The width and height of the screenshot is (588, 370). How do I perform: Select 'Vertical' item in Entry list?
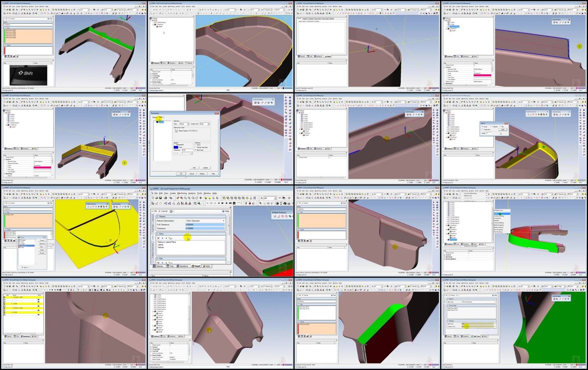click(161, 247)
